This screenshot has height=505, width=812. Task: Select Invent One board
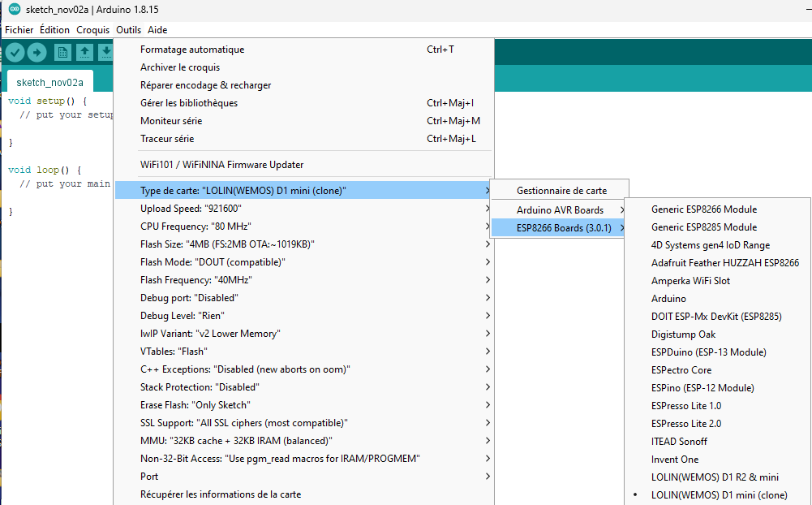717,460
